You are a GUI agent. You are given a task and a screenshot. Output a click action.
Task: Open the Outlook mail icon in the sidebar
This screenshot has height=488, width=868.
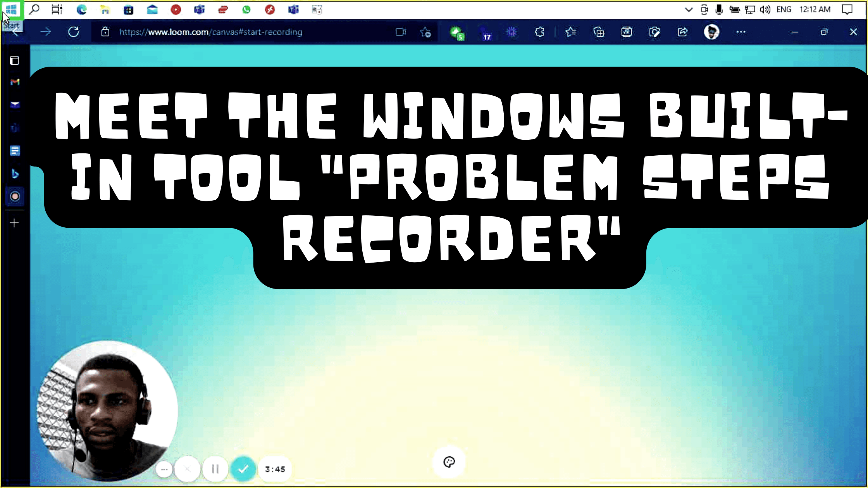pos(15,105)
